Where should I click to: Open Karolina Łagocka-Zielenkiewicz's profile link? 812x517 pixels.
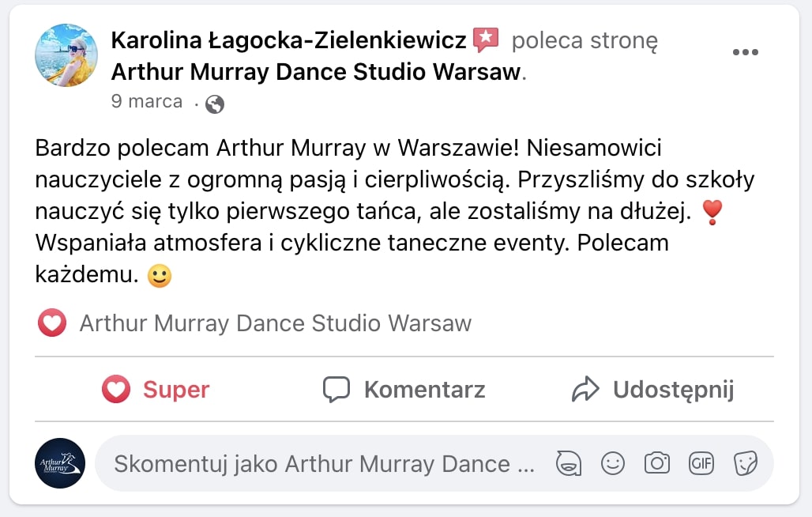click(288, 40)
